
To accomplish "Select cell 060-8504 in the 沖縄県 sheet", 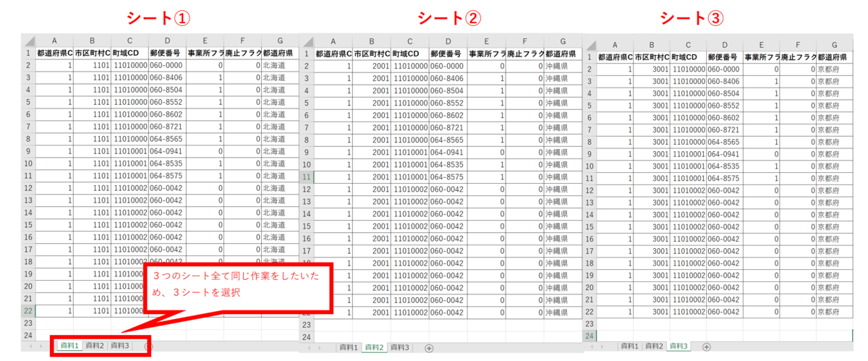I will coord(448,90).
